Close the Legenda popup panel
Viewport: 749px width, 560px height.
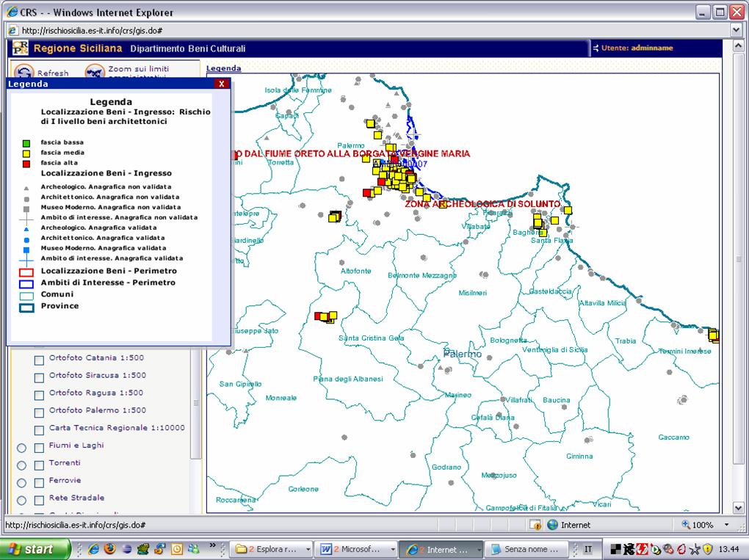[x=221, y=84]
